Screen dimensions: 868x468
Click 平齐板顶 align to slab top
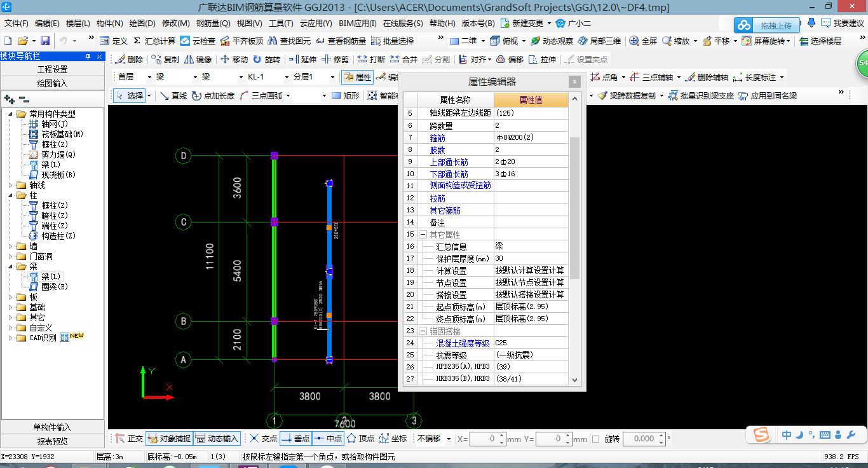[x=241, y=41]
